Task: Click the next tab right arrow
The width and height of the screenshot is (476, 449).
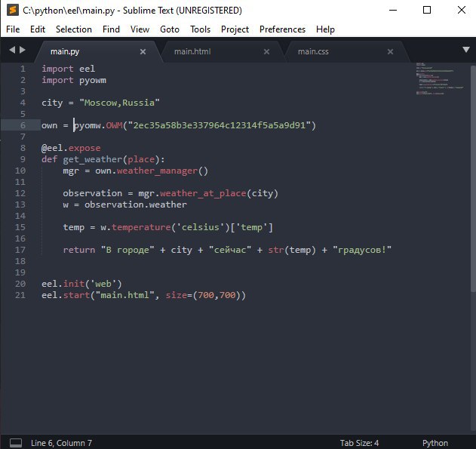Action: [x=23, y=51]
